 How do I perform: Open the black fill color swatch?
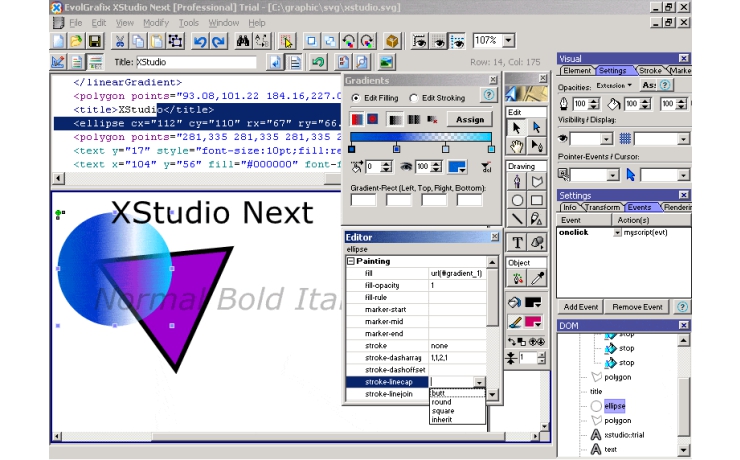(x=533, y=302)
